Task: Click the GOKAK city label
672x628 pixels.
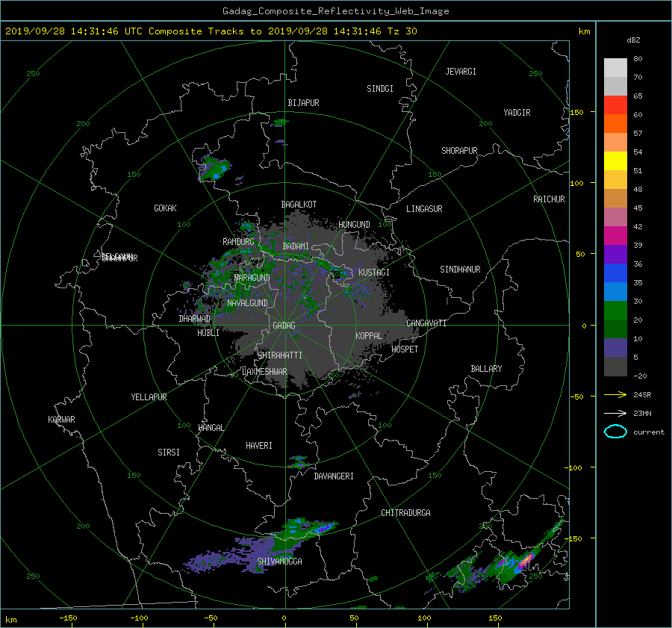Action: pyautogui.click(x=165, y=208)
